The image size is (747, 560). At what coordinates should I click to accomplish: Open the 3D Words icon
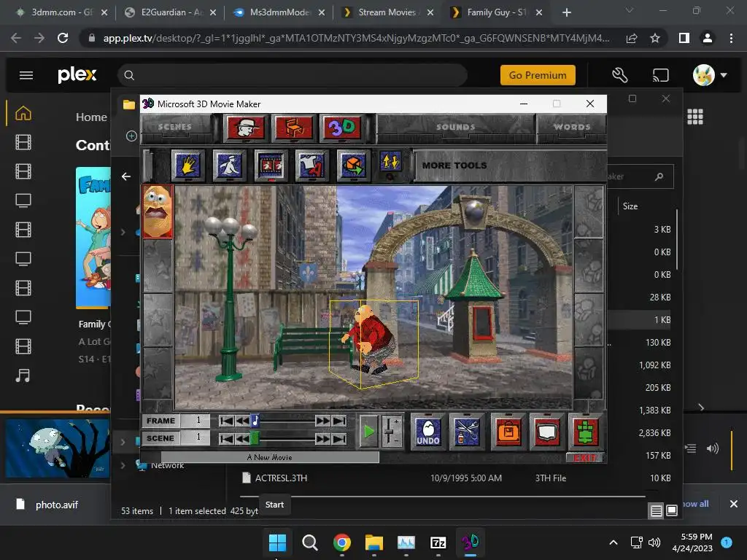341,128
